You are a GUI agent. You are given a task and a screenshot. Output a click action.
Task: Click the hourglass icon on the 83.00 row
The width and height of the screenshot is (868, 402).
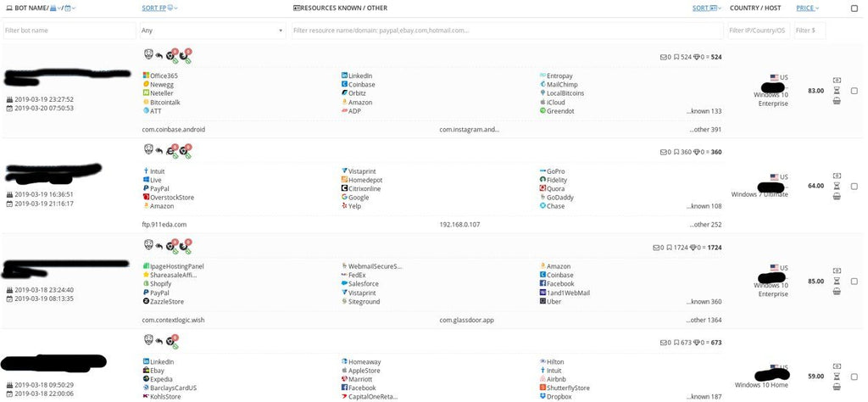coord(837,90)
